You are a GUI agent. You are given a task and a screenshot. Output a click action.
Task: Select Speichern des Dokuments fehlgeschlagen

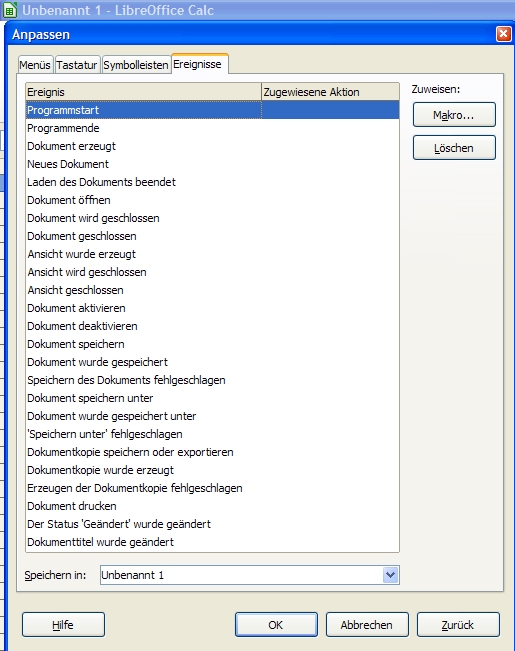(212, 380)
